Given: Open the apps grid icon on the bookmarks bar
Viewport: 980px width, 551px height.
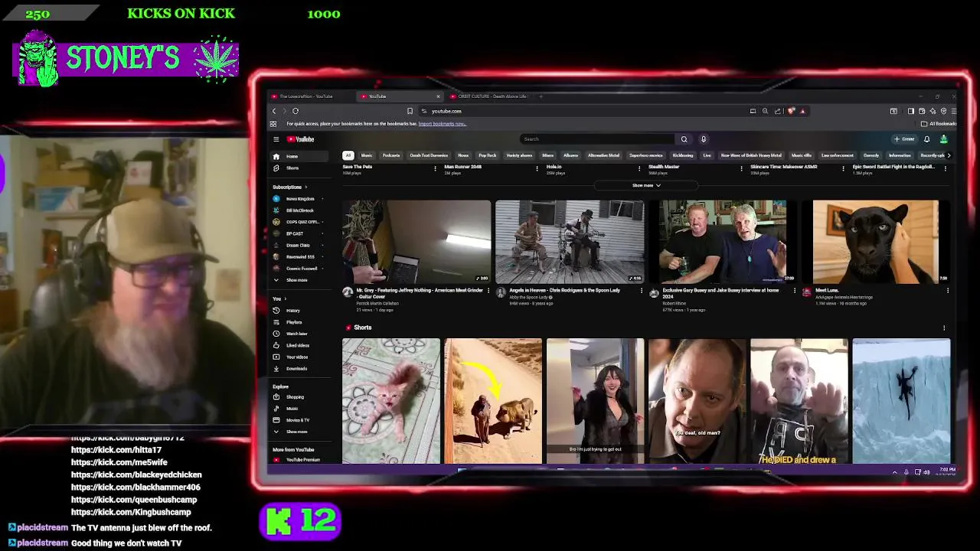Looking at the screenshot, I should click(x=273, y=124).
